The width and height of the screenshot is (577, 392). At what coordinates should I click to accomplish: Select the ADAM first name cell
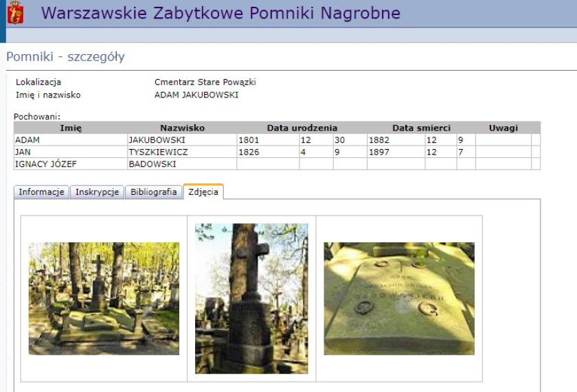[71, 140]
